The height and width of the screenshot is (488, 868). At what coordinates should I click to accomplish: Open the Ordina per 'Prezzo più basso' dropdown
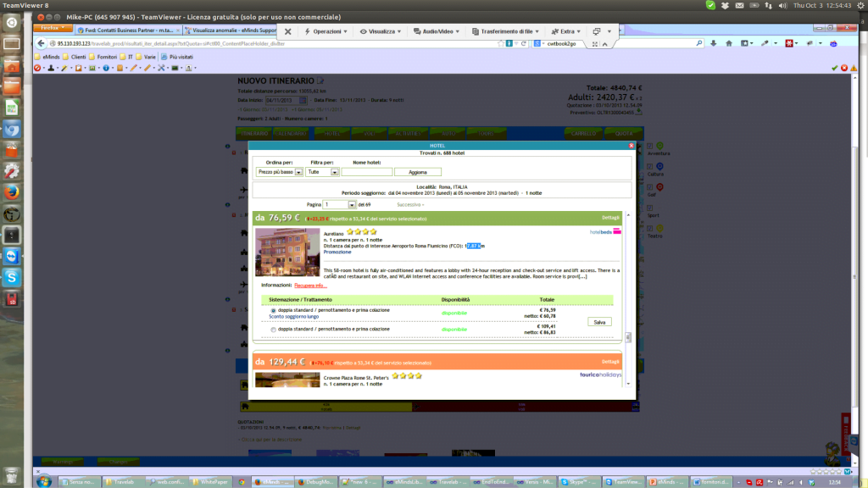tap(280, 172)
